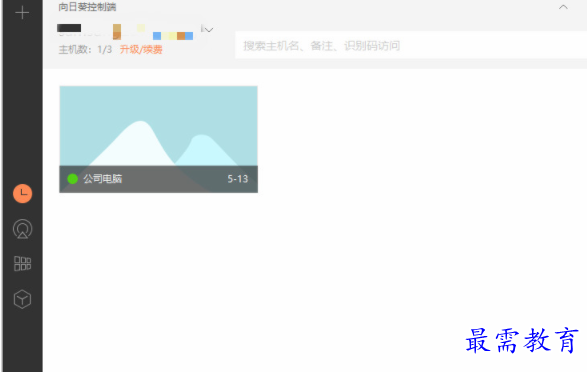Click the 向日葵控制端 title text

pos(87,7)
